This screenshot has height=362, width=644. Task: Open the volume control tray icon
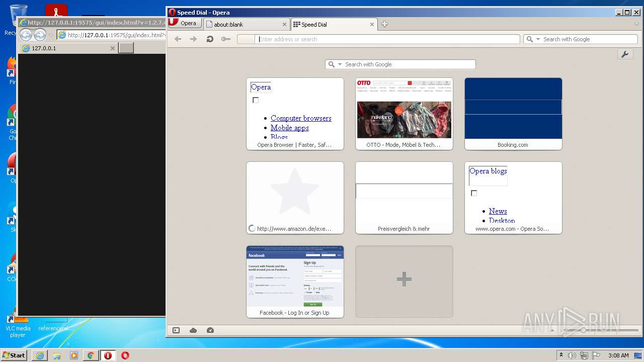(572, 355)
